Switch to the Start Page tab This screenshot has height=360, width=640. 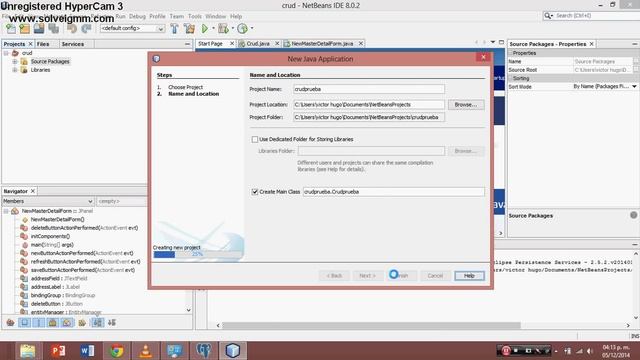pyautogui.click(x=211, y=44)
